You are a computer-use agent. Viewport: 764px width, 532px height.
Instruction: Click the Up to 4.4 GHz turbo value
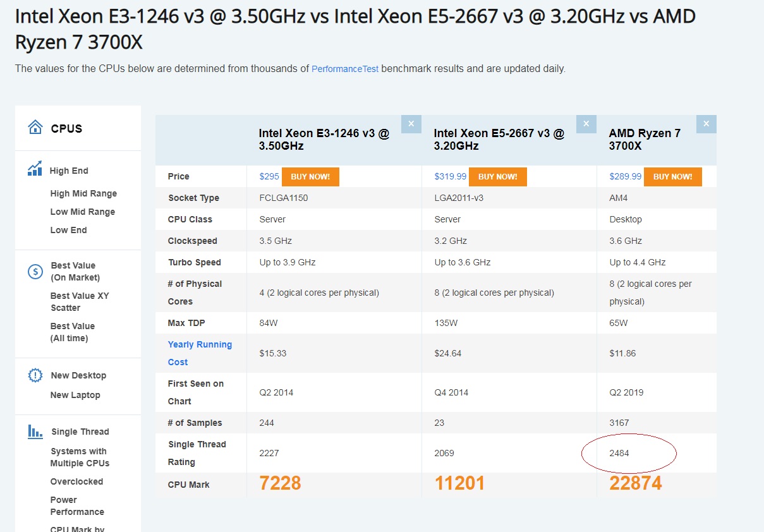[x=638, y=262]
